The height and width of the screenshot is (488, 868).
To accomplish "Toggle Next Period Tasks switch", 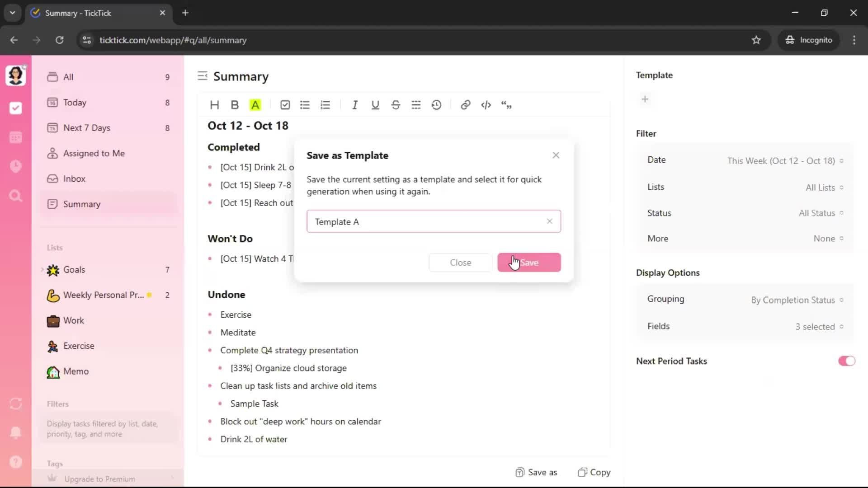I will [x=846, y=361].
